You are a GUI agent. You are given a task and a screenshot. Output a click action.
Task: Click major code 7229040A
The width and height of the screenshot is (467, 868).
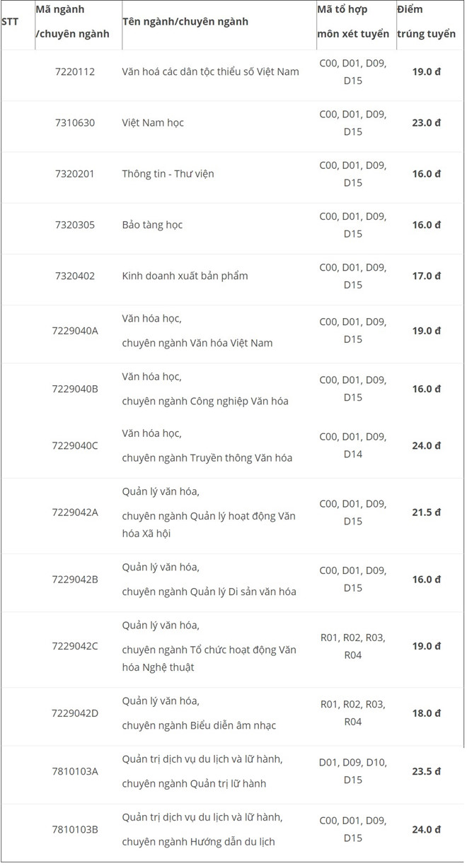click(75, 330)
